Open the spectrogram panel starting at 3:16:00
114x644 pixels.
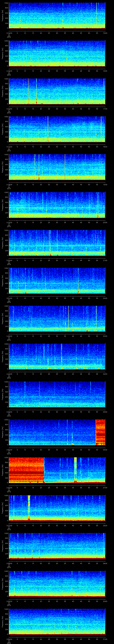click(57, 91)
